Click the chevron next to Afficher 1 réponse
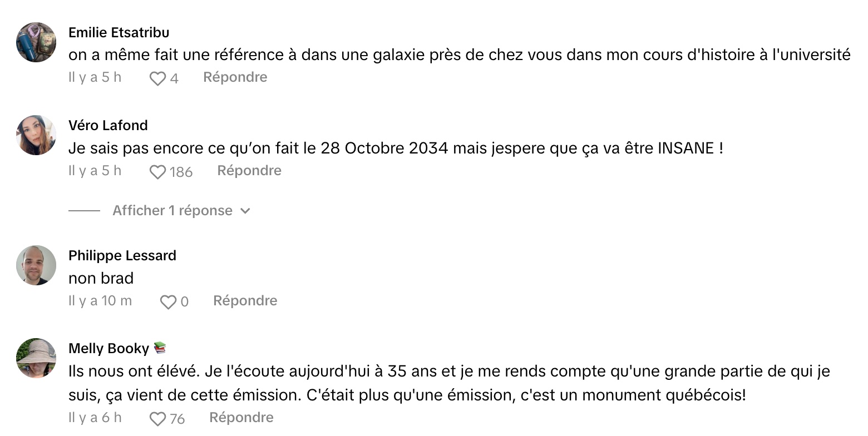The height and width of the screenshot is (436, 868). point(245,211)
